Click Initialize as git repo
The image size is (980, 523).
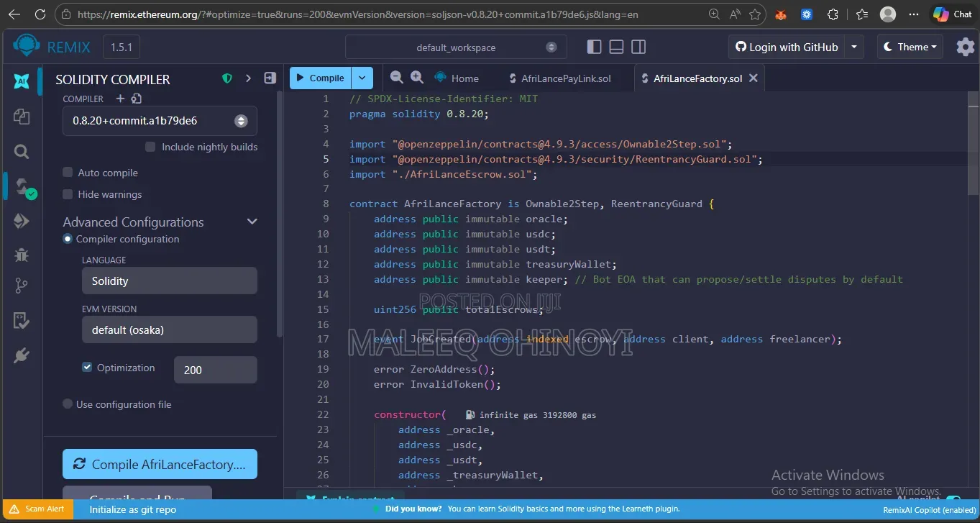[133, 509]
